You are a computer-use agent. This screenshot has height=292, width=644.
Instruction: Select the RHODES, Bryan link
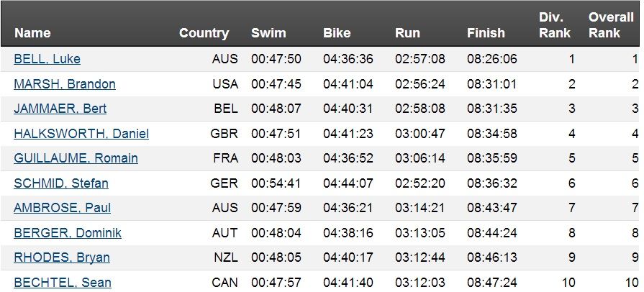62,257
